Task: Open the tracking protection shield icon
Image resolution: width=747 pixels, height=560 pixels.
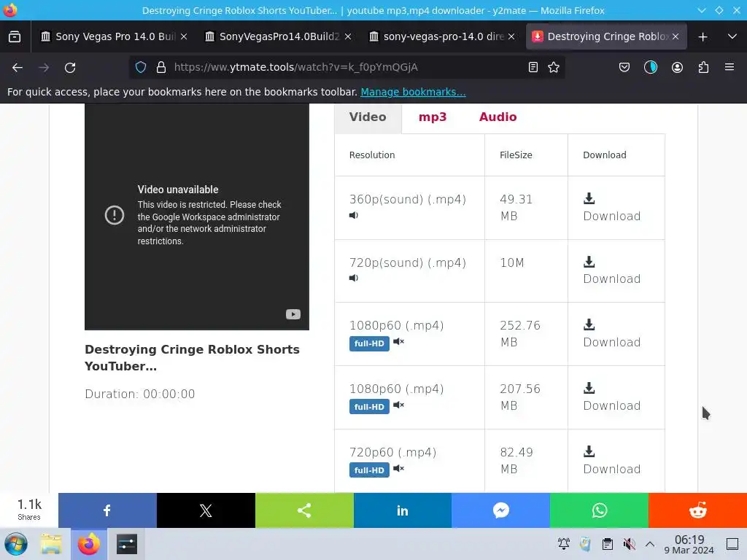Action: (x=141, y=67)
